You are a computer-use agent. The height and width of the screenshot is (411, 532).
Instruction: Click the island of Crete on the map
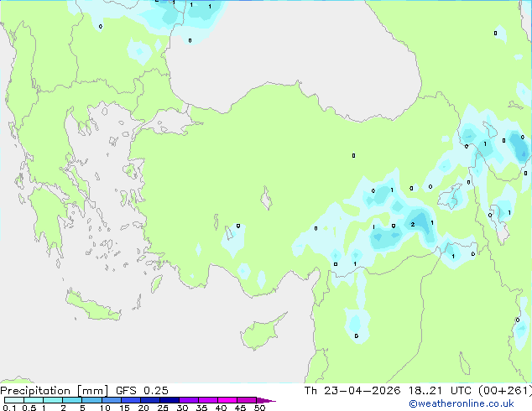pos(93,306)
